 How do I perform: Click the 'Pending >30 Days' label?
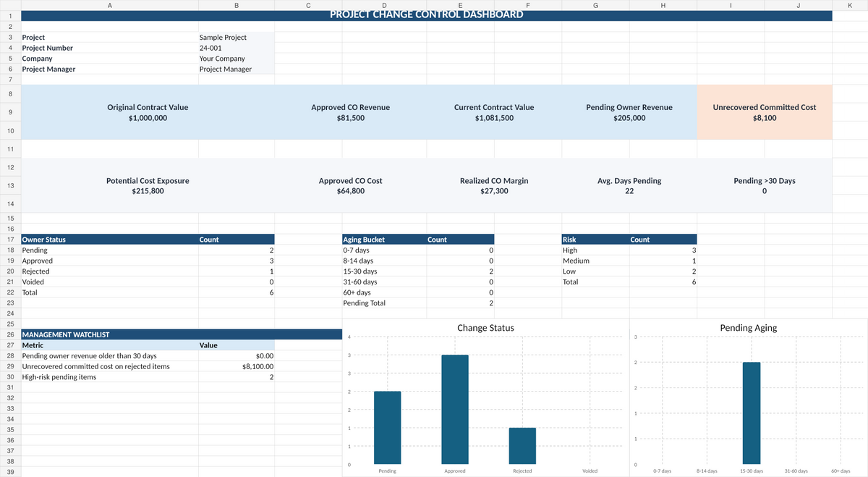click(x=765, y=181)
